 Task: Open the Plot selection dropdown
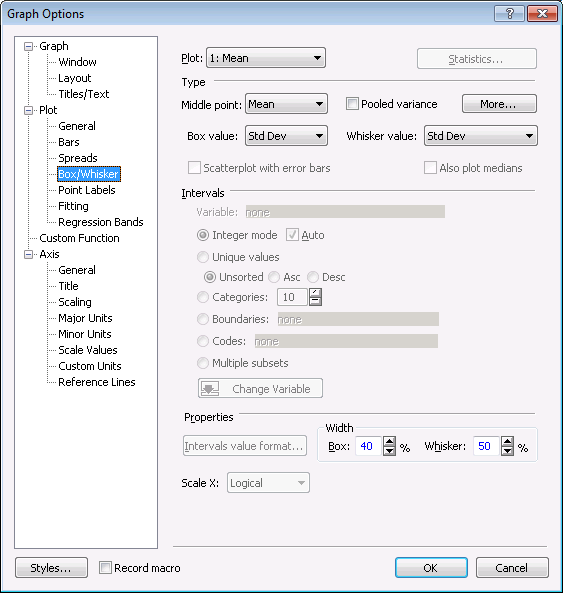(x=266, y=58)
